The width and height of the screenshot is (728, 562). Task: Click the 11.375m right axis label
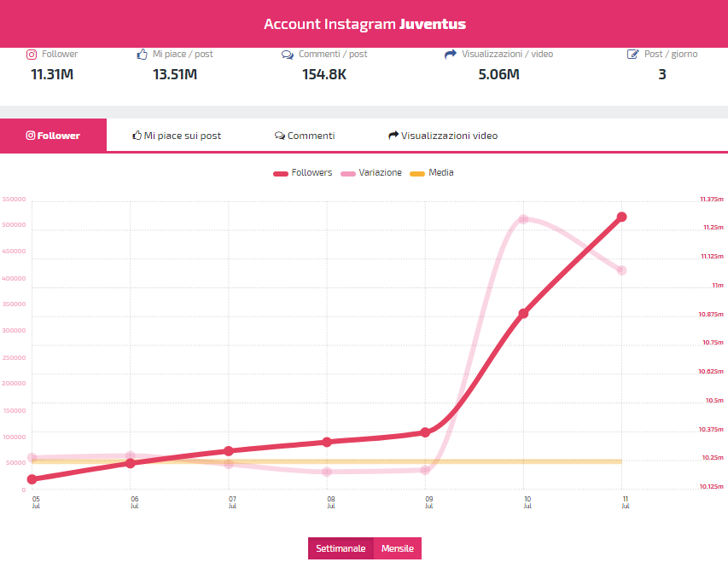coord(712,199)
